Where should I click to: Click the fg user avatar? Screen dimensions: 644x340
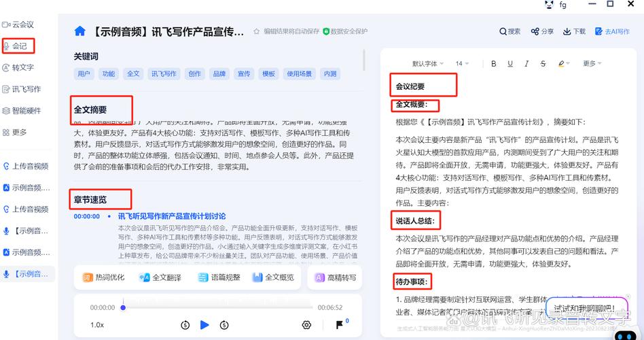[x=549, y=5]
